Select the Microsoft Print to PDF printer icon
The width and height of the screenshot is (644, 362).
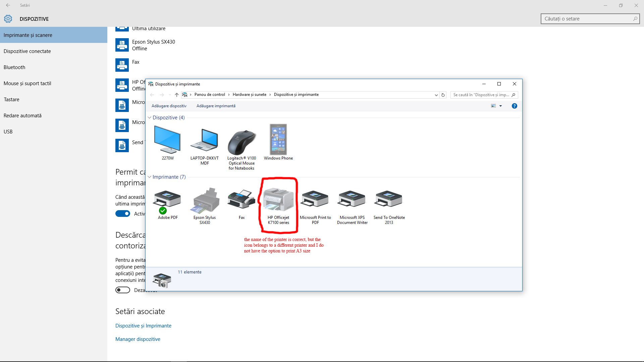click(315, 198)
